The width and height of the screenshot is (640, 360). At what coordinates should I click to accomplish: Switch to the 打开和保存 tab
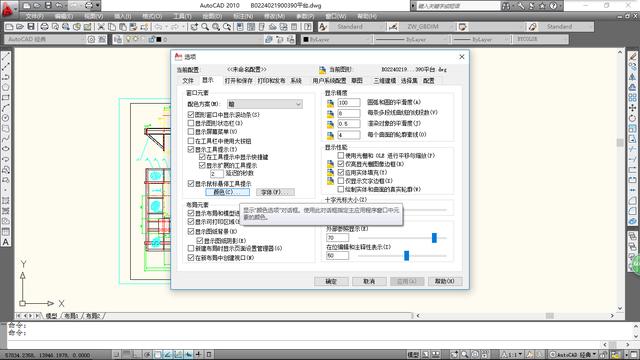coord(238,81)
